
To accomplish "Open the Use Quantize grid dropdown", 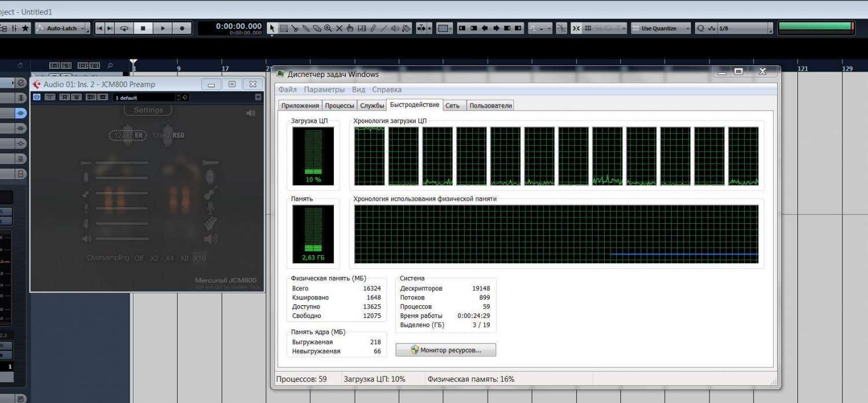I will click(x=661, y=28).
